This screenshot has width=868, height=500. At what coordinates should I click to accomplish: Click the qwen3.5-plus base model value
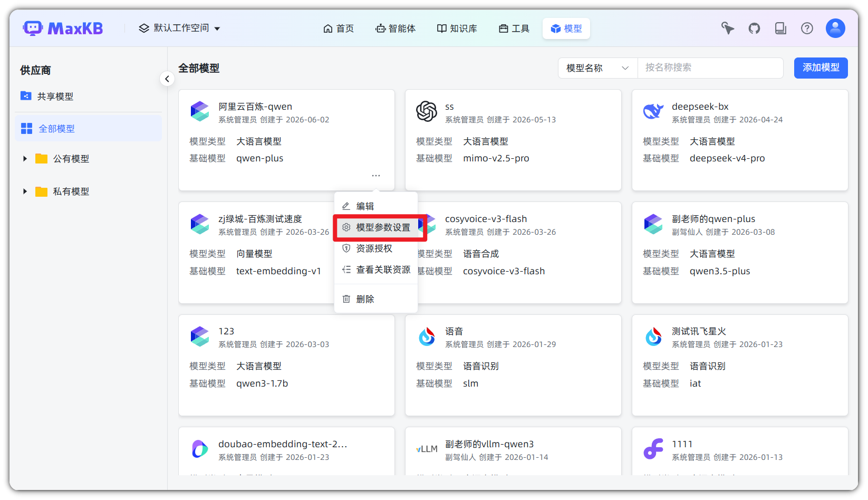(720, 271)
